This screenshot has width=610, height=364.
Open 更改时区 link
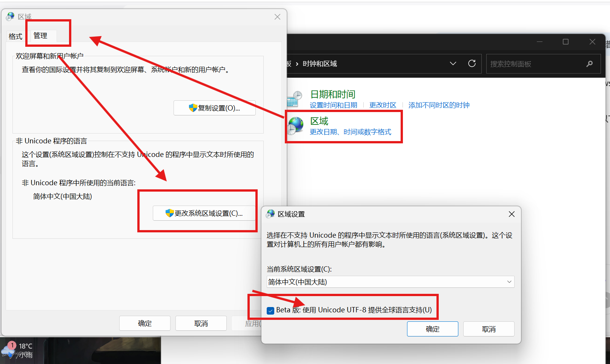coord(383,105)
